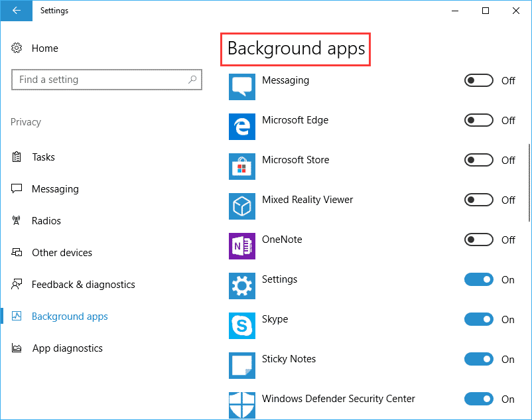Screen dimensions: 532x420
Task: Turn on Messaging background toggle
Action: point(479,80)
